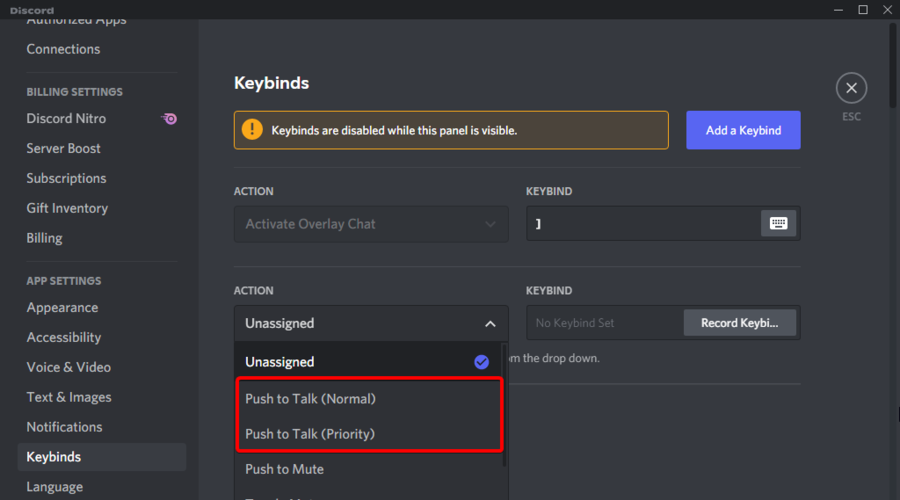Click the warning exclamation icon
The height and width of the screenshot is (500, 900).
pyautogui.click(x=252, y=130)
